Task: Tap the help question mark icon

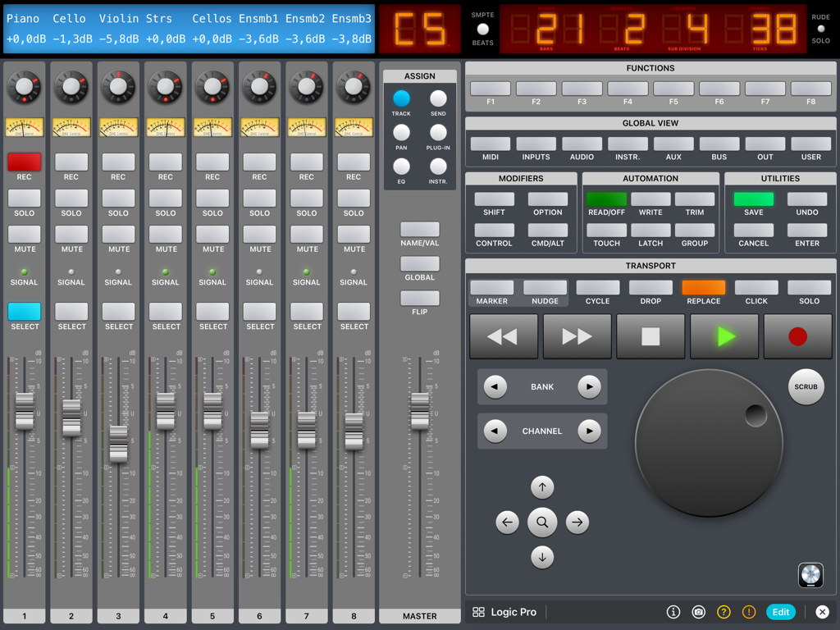Action: tap(724, 612)
